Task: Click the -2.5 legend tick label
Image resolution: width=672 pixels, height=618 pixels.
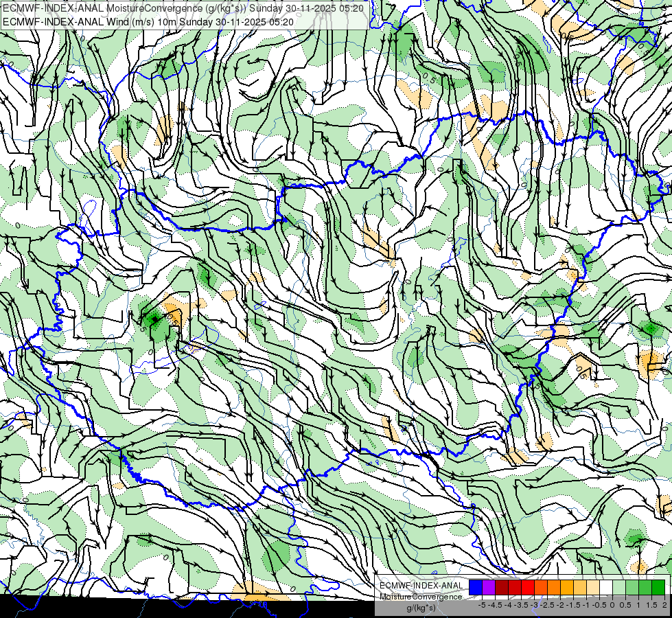Action: (x=547, y=605)
